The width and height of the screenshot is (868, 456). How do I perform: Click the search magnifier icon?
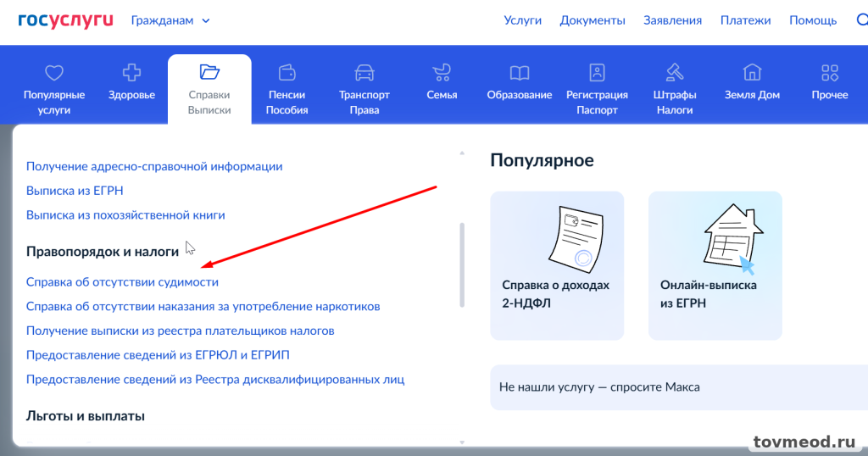pos(862,20)
